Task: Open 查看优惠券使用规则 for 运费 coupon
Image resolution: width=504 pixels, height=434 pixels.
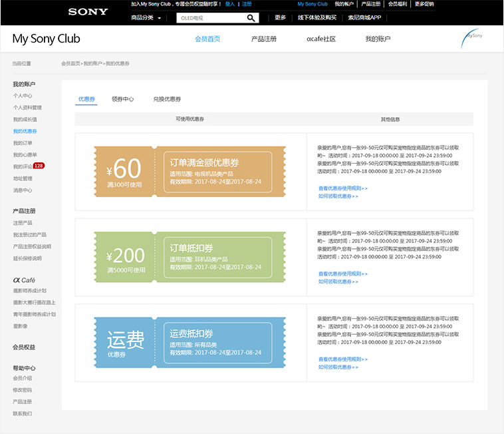Action: (342, 359)
